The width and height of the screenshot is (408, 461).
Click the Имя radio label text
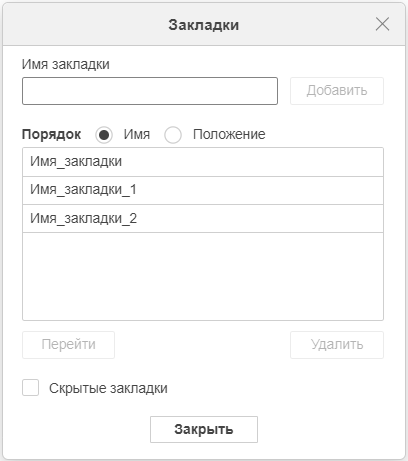tap(137, 134)
